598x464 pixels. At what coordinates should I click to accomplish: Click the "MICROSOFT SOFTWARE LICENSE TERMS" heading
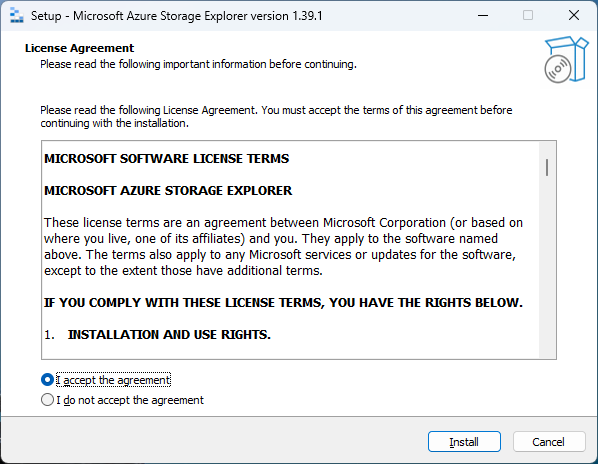167,159
